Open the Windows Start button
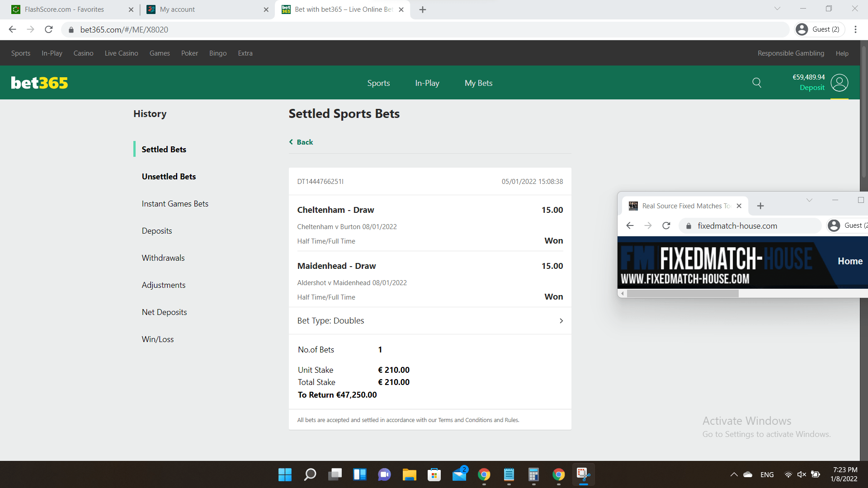This screenshot has height=488, width=868. tap(285, 474)
